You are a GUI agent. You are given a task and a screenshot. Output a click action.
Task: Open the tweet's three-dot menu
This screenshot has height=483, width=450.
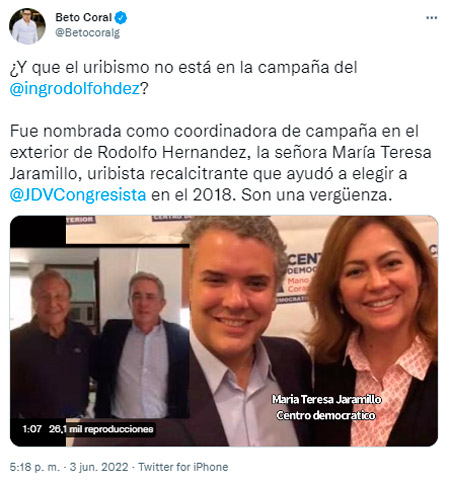coord(432,18)
